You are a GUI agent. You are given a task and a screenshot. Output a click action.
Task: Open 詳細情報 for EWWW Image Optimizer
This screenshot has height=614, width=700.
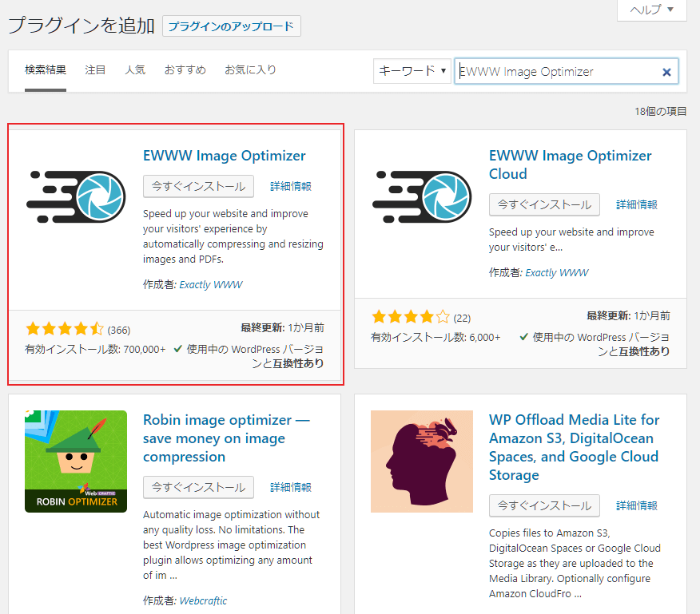pyautogui.click(x=291, y=186)
